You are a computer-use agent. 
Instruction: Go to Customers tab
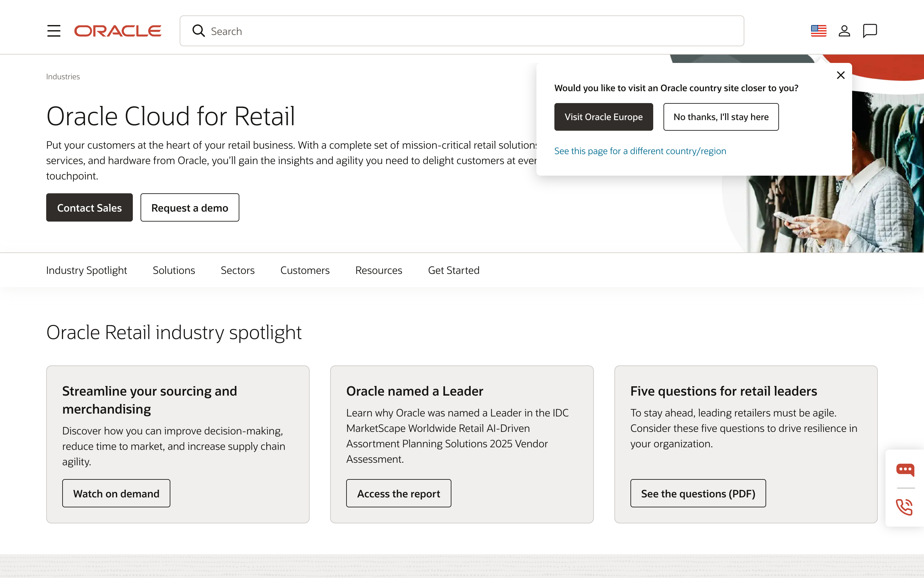click(305, 270)
